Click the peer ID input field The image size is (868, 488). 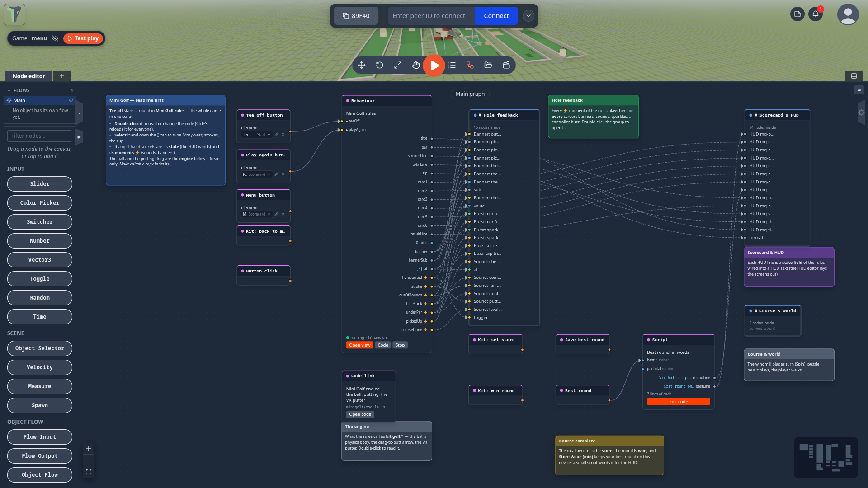click(431, 16)
